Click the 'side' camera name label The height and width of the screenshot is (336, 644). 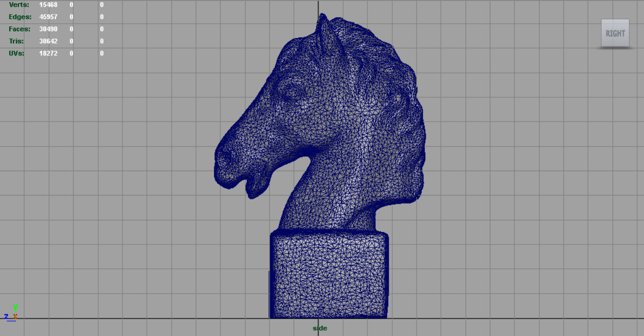[x=320, y=328]
